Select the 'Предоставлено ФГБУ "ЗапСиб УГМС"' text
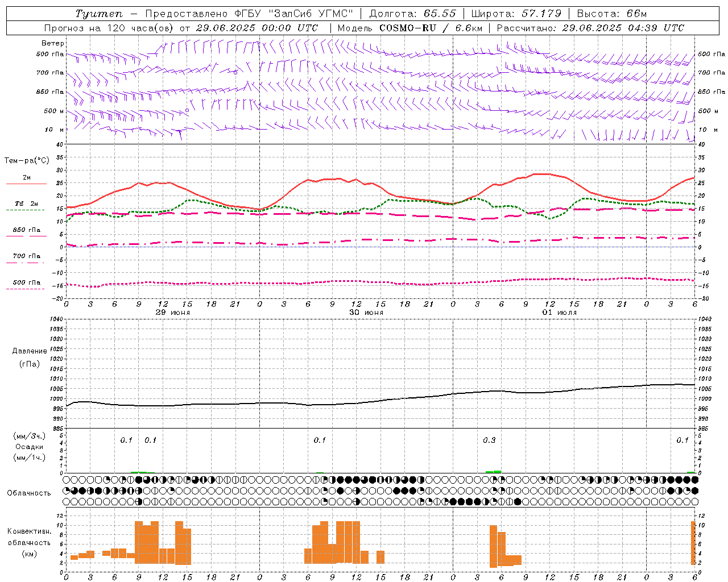Viewport: 728px width, 582px height. (x=249, y=14)
